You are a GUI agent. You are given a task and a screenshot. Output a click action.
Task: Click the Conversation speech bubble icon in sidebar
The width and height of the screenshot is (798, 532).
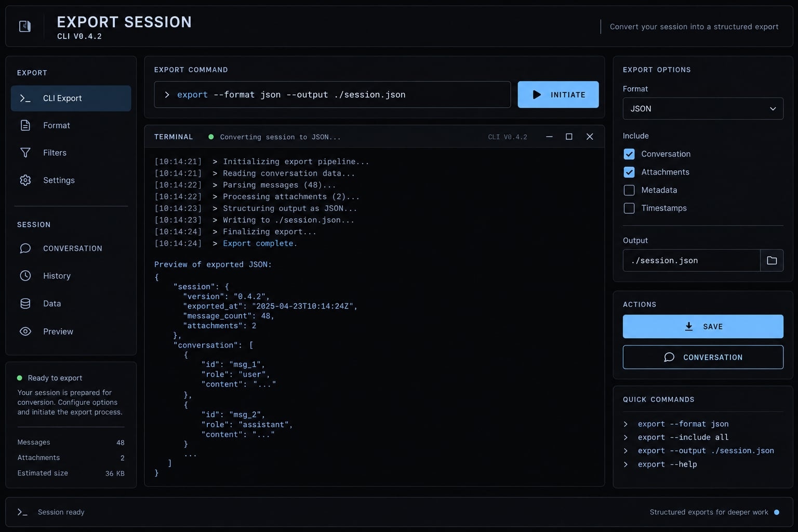[x=25, y=248]
